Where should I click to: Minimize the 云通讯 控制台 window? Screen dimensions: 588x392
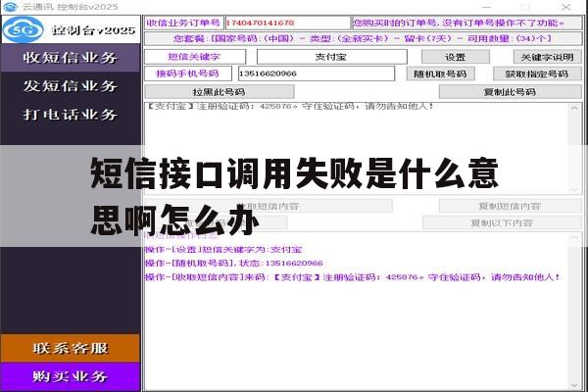(486, 7)
